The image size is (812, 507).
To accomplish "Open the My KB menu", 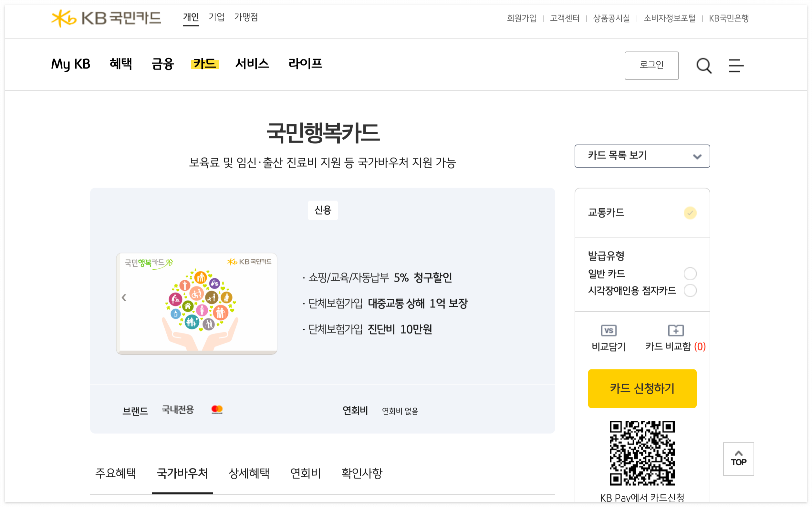I will (70, 64).
